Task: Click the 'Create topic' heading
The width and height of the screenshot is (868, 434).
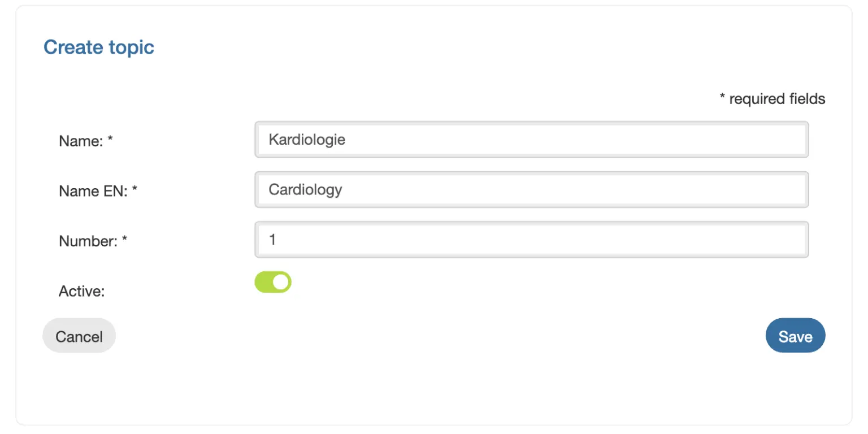Action: tap(99, 47)
